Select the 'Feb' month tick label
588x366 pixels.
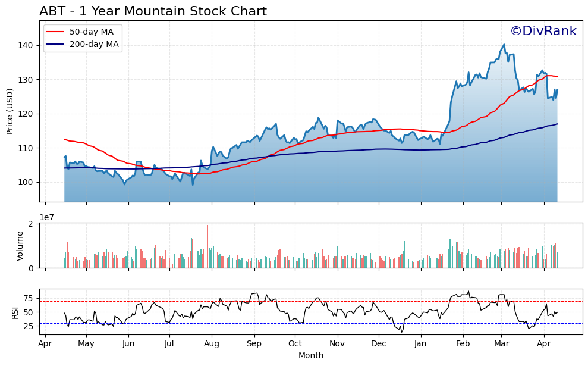point(463,343)
